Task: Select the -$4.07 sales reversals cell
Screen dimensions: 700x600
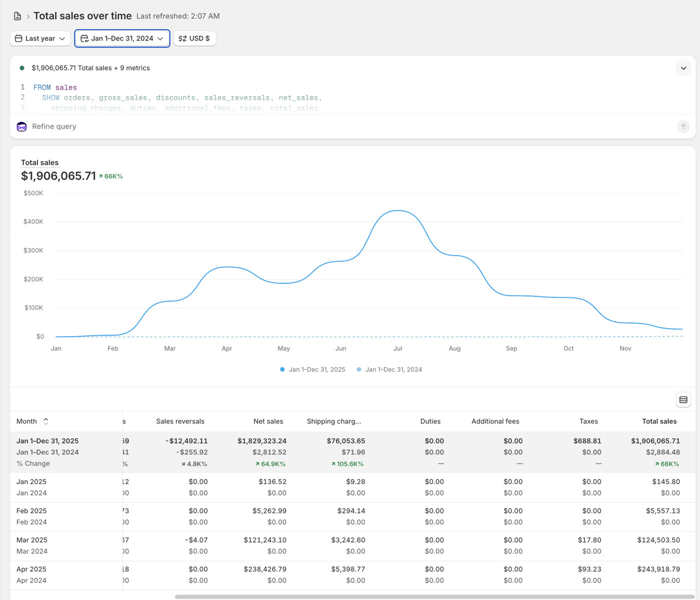Action: (196, 540)
